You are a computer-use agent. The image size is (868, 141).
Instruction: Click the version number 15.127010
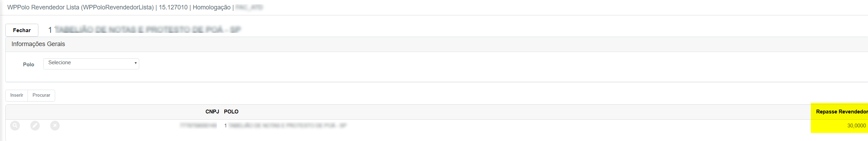pos(173,7)
